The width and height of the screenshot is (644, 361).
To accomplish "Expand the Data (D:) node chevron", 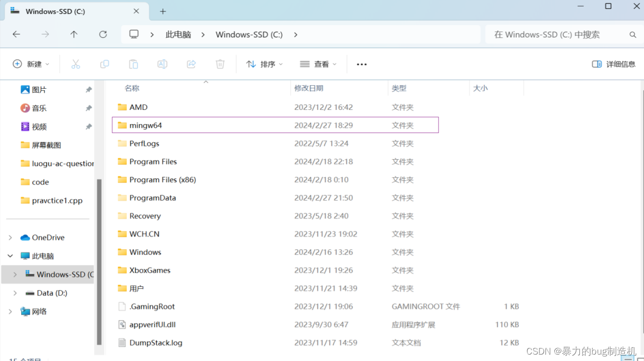I will pos(15,293).
